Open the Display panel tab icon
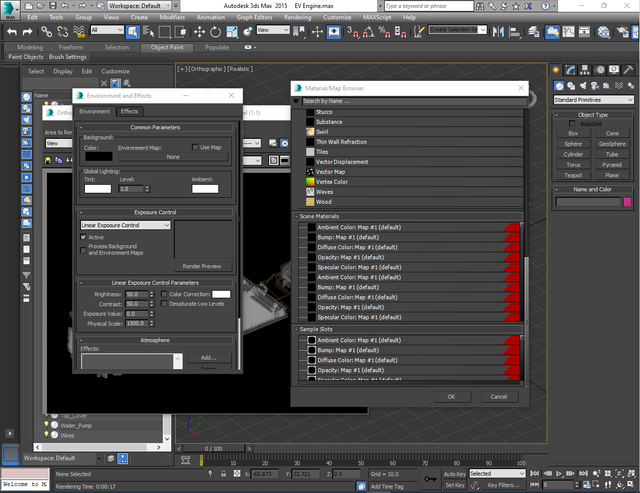Image resolution: width=640 pixels, height=493 pixels. pyautogui.click(x=614, y=70)
